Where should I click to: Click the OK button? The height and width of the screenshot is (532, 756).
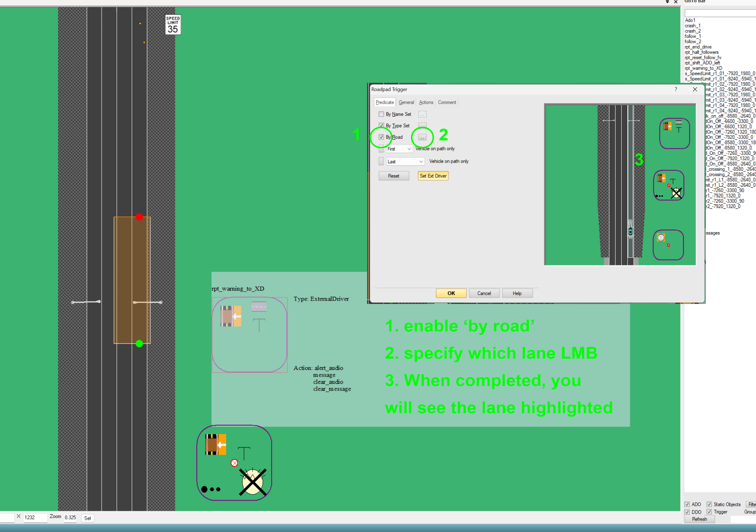click(x=451, y=293)
